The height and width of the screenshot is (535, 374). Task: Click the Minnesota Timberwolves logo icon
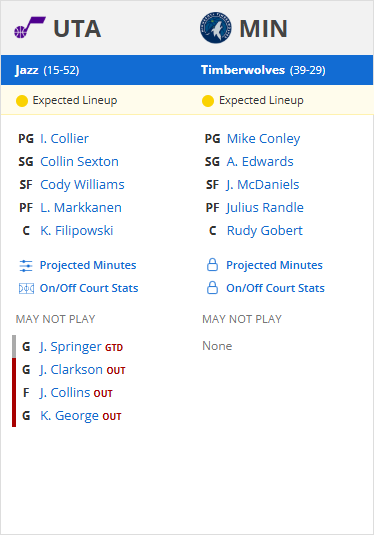point(215,28)
